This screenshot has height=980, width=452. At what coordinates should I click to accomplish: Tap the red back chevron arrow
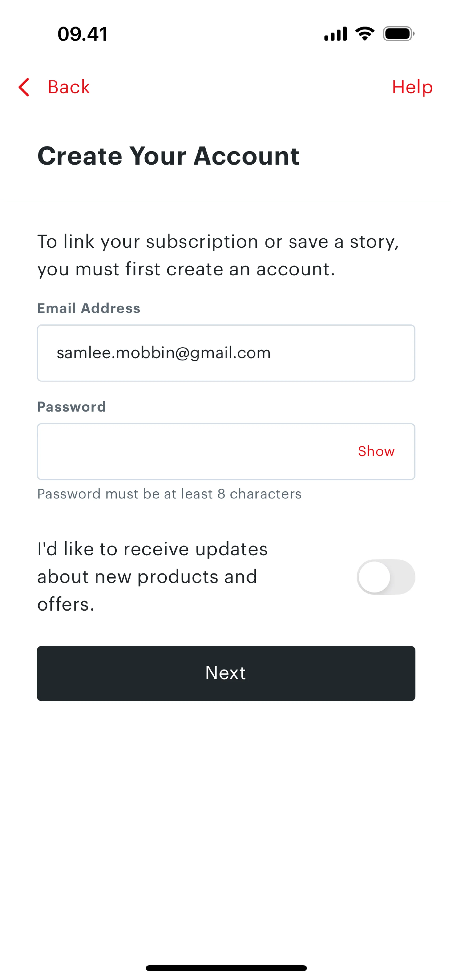pos(24,87)
